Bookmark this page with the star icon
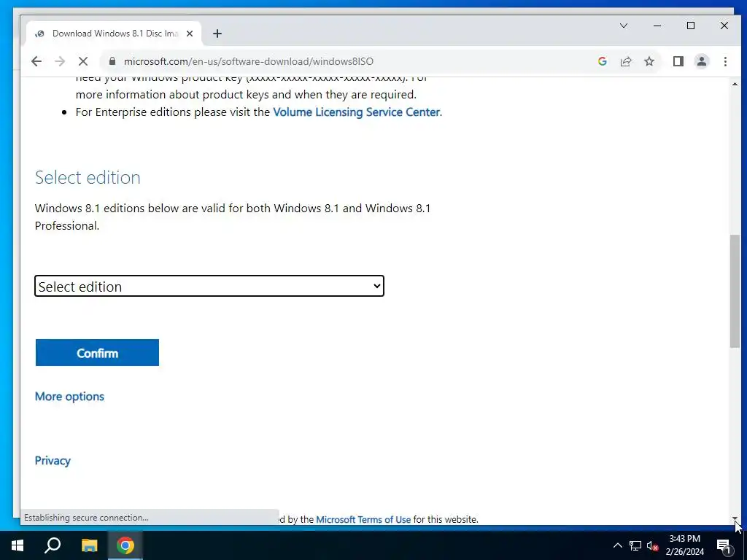This screenshot has height=560, width=747. pyautogui.click(x=649, y=61)
